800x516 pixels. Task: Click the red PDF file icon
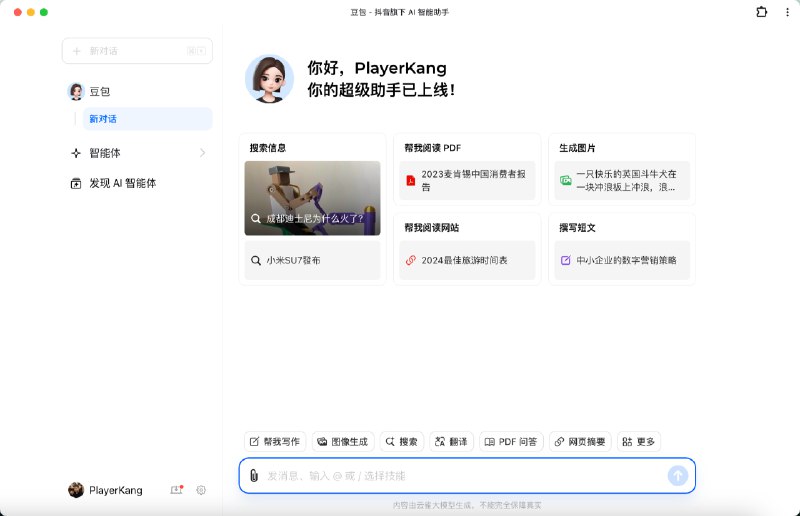coord(411,180)
